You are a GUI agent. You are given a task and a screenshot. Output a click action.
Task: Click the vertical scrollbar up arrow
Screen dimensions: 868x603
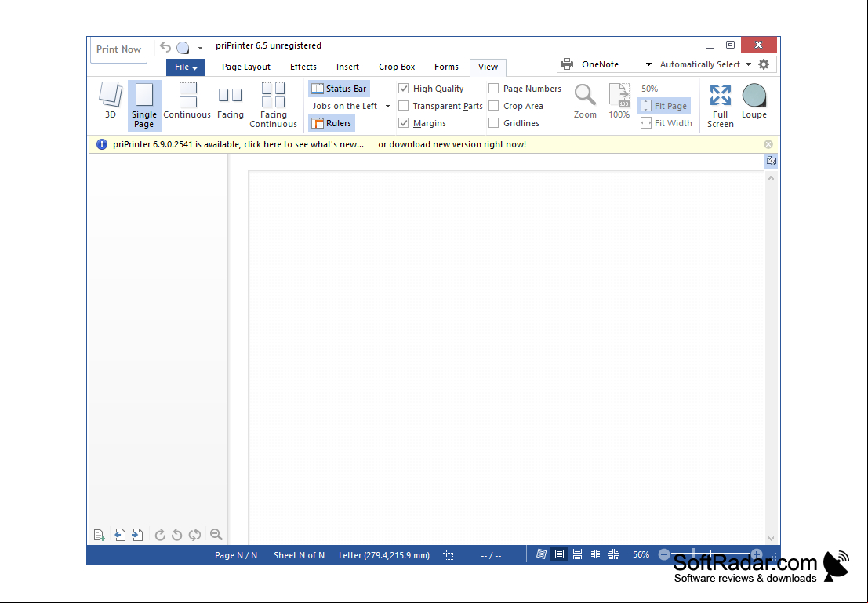click(x=771, y=178)
